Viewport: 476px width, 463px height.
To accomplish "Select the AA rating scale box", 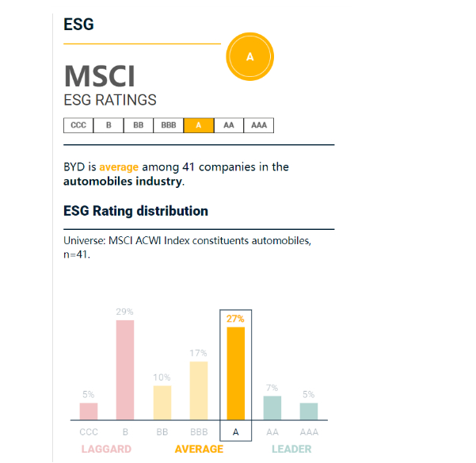I will point(228,125).
